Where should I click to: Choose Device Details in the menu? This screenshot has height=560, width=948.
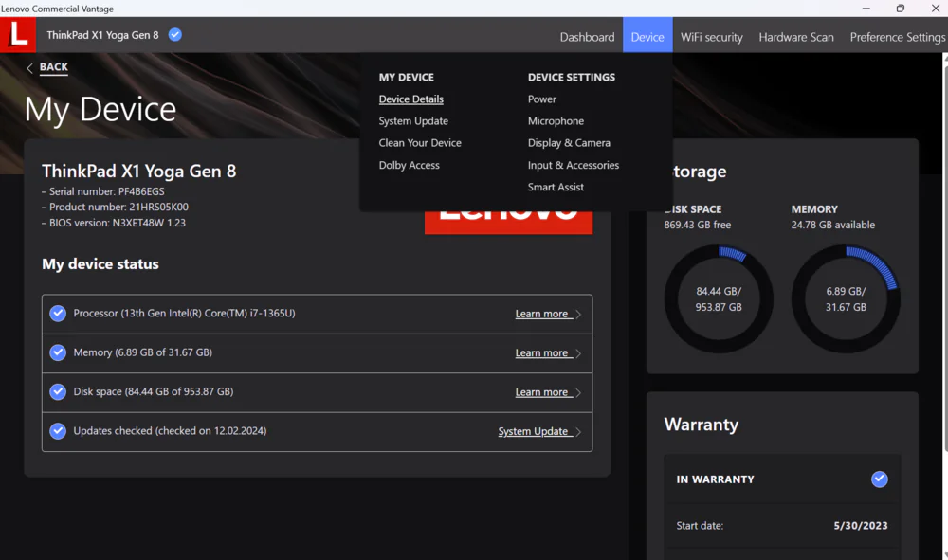411,99
